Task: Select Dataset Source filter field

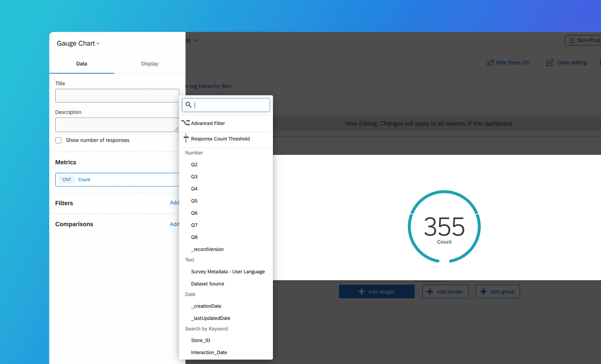Action: [207, 284]
